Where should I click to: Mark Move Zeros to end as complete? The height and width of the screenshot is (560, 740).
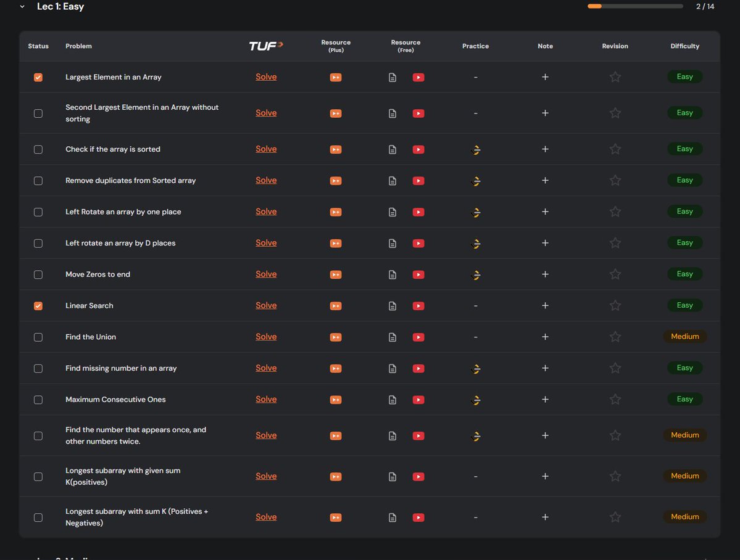(38, 274)
